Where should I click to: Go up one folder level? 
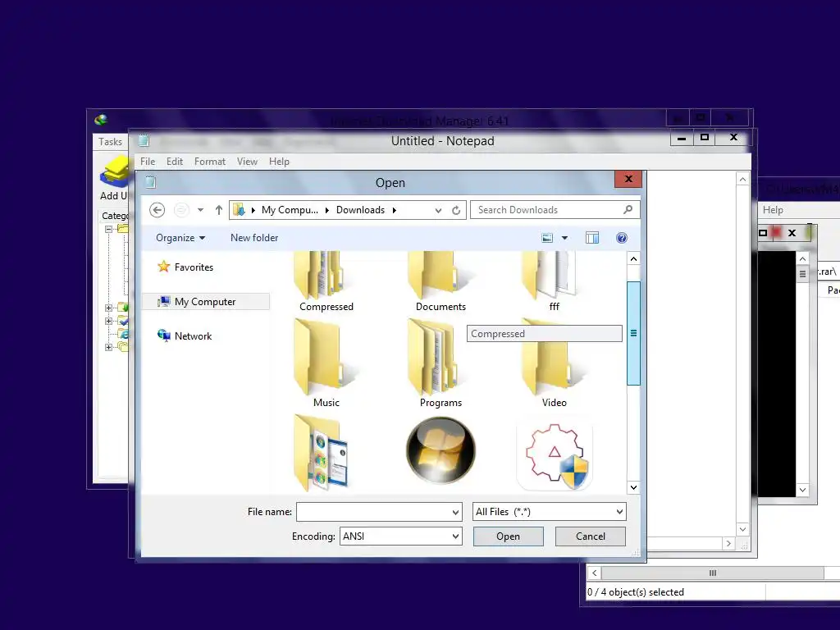pos(218,210)
